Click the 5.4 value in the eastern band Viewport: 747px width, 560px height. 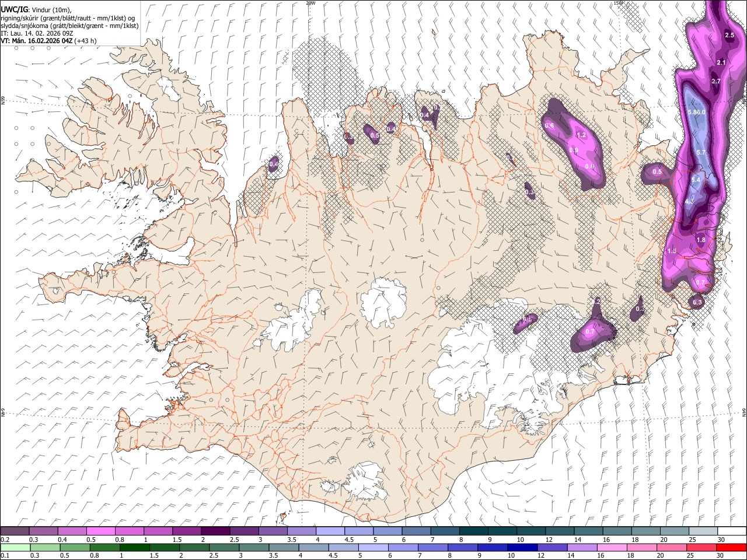point(696,180)
